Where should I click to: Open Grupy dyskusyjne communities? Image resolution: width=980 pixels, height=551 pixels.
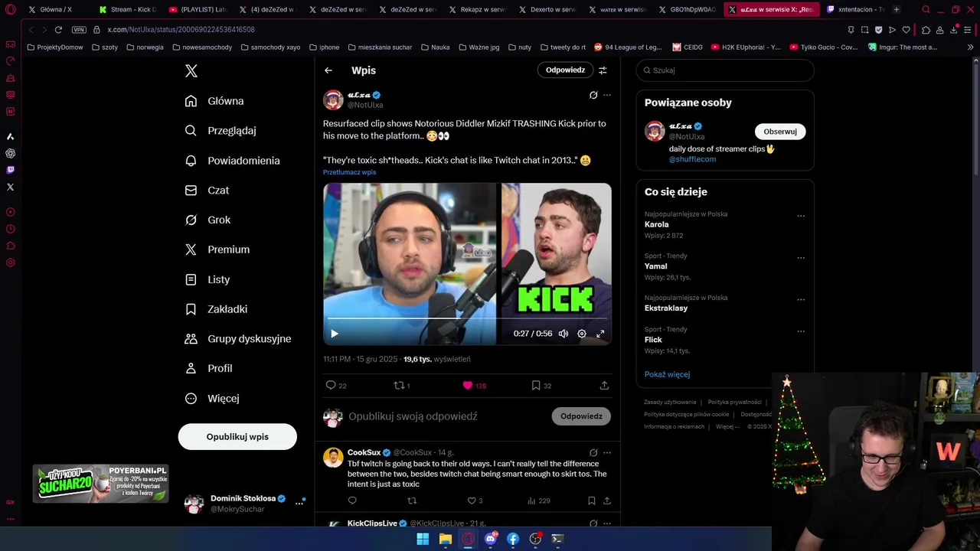pyautogui.click(x=238, y=338)
